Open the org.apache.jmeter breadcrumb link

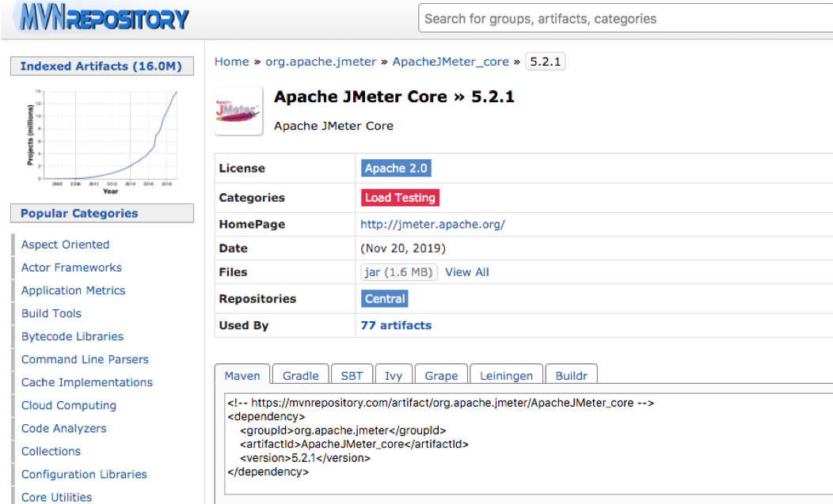(x=321, y=62)
